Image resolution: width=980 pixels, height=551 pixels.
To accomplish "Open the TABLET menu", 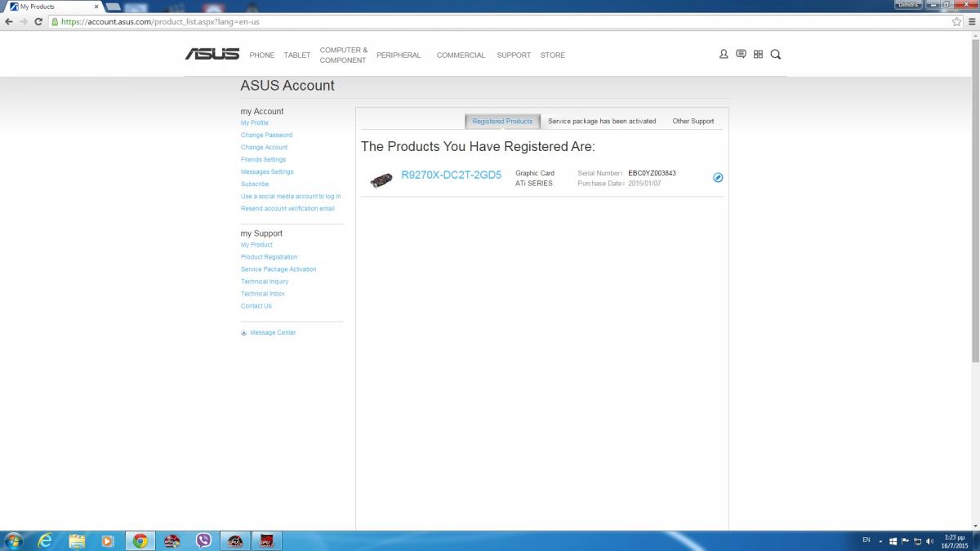I will point(297,56).
